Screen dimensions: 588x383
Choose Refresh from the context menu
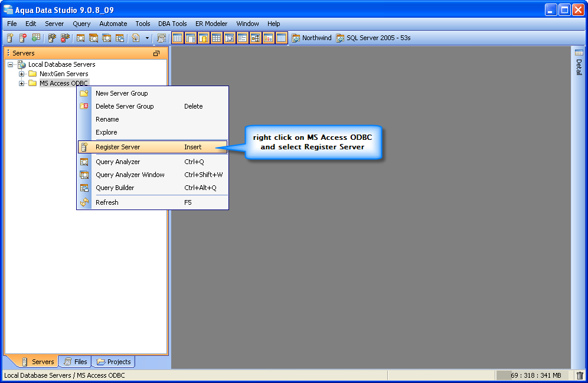tap(153, 202)
